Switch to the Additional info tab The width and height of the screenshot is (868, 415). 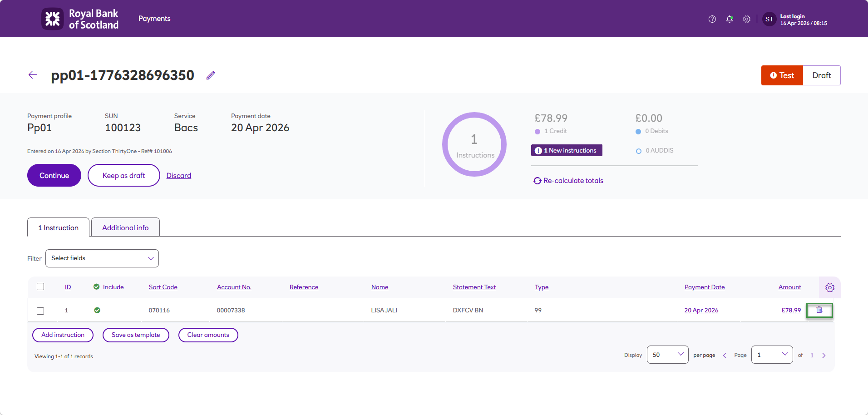(125, 227)
